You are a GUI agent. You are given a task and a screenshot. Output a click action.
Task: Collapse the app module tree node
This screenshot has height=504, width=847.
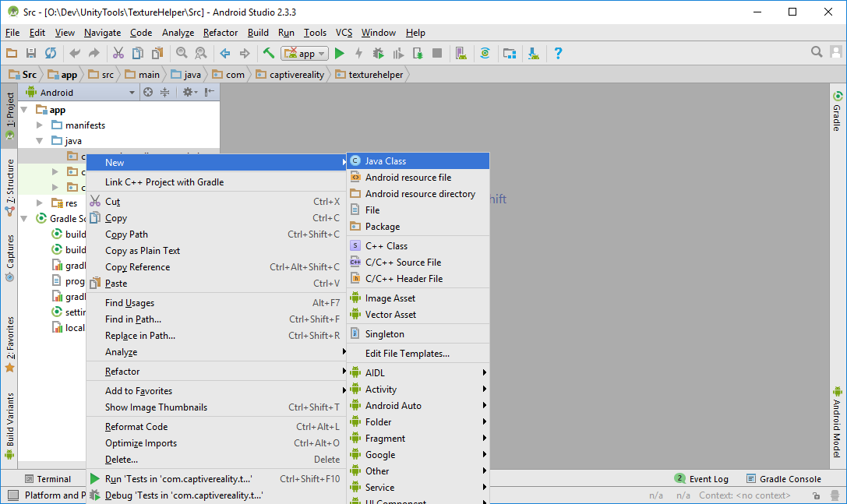[24, 110]
